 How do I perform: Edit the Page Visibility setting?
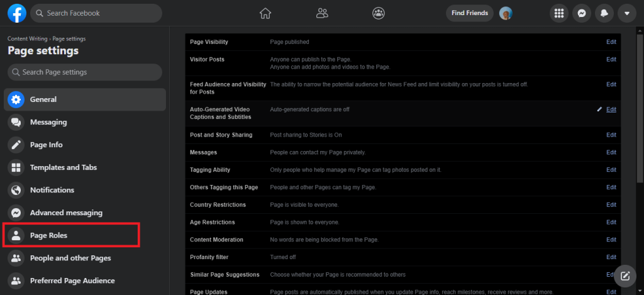click(x=611, y=42)
